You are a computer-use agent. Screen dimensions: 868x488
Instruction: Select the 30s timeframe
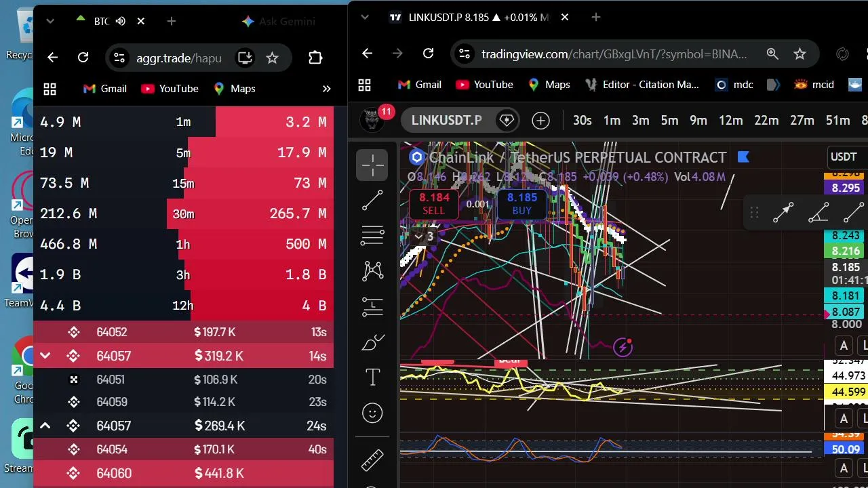(x=583, y=121)
